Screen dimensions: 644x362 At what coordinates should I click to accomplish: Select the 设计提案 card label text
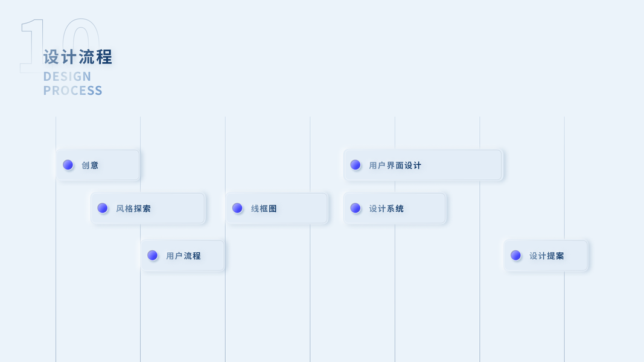547,256
